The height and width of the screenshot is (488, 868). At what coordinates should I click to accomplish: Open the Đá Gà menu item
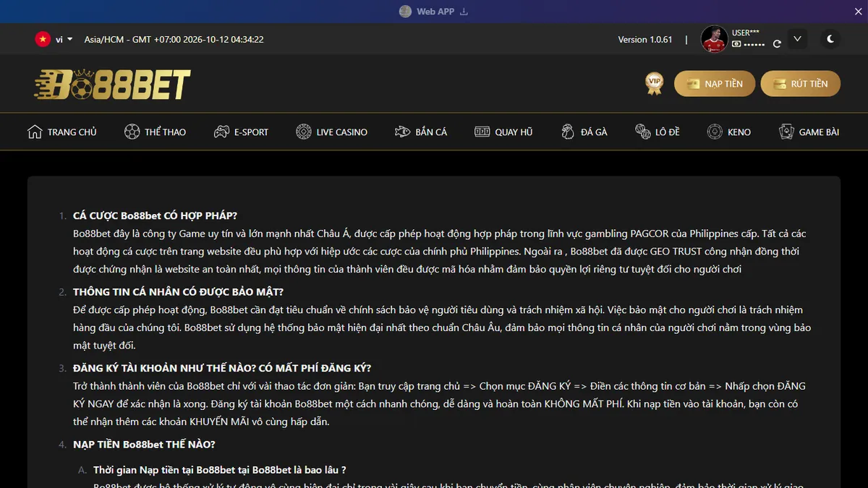point(584,132)
